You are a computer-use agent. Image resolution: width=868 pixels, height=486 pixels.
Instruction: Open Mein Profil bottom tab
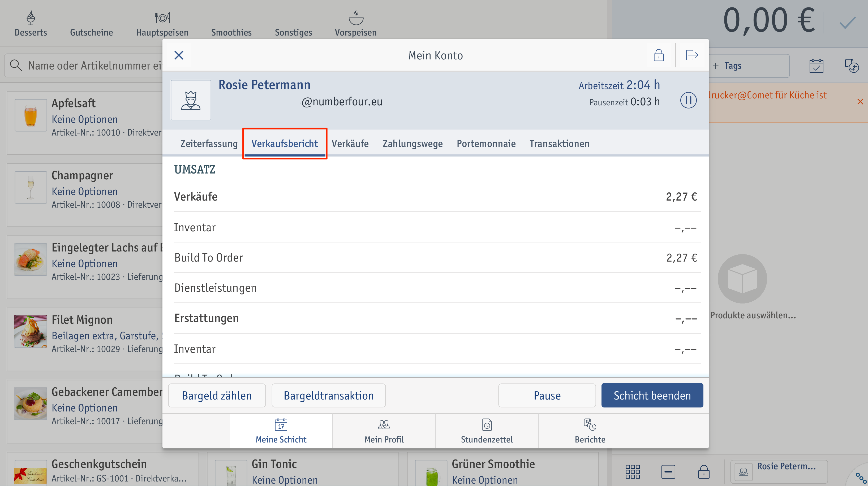(384, 431)
